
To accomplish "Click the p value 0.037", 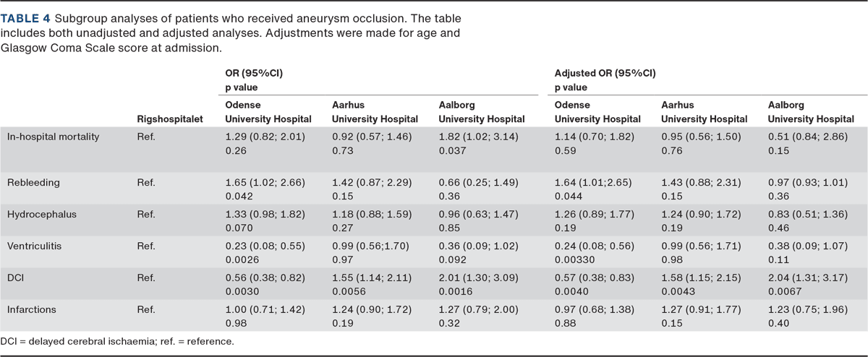I will click(452, 149).
